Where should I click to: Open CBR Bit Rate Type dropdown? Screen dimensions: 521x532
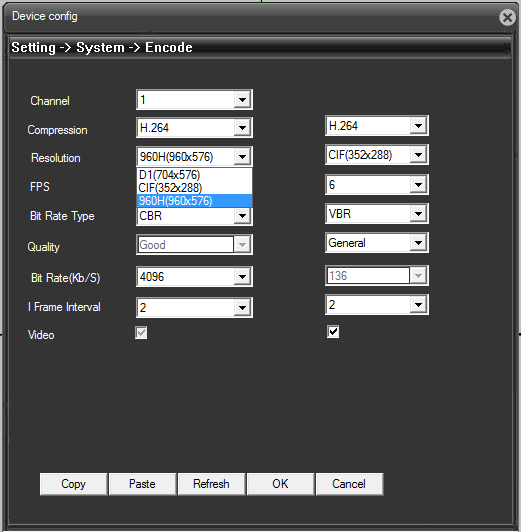194,216
